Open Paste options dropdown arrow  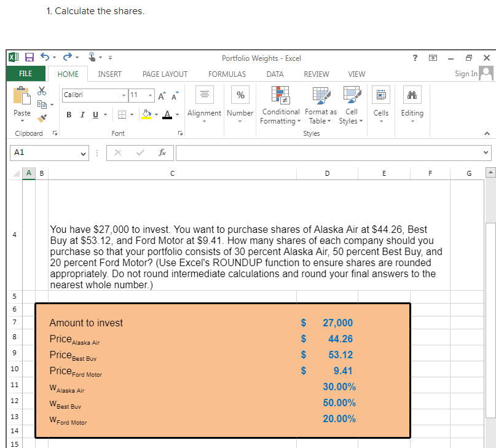22,121
